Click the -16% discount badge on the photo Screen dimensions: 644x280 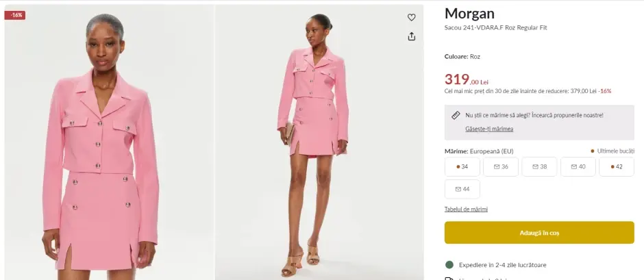click(15, 15)
